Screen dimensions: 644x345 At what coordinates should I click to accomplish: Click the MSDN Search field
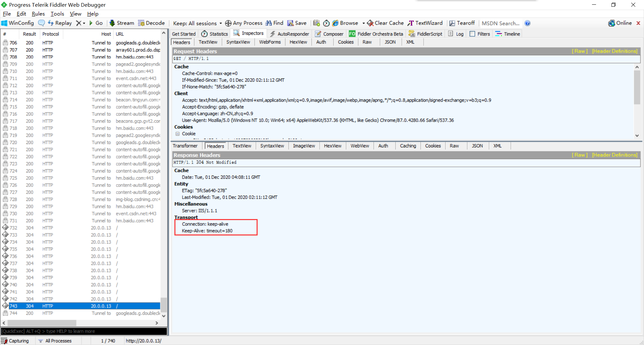[x=500, y=23]
